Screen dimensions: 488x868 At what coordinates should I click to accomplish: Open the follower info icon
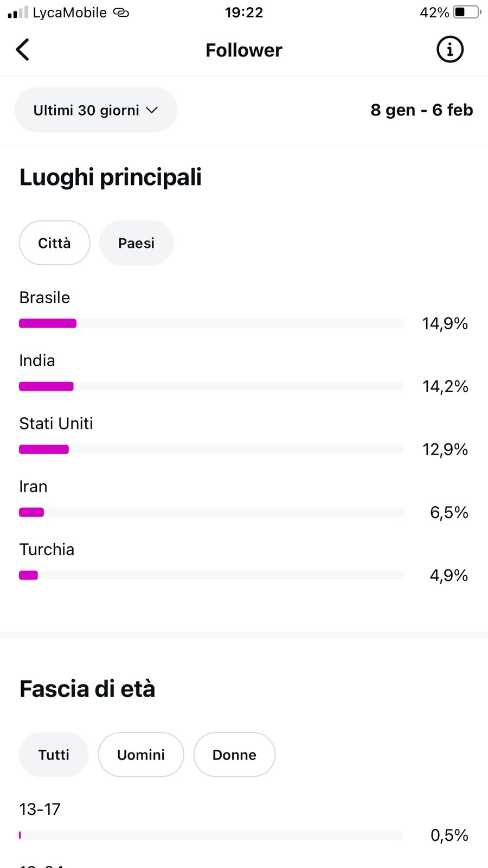[x=450, y=50]
